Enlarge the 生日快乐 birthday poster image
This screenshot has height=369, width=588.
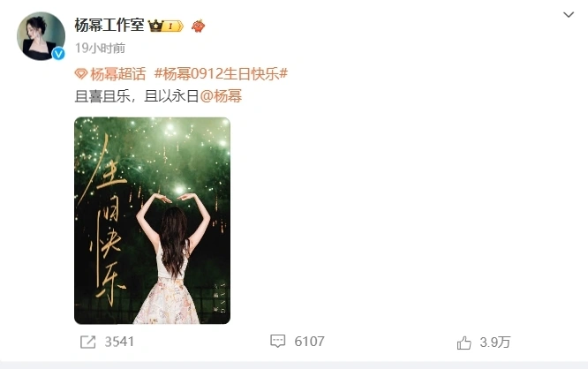152,221
